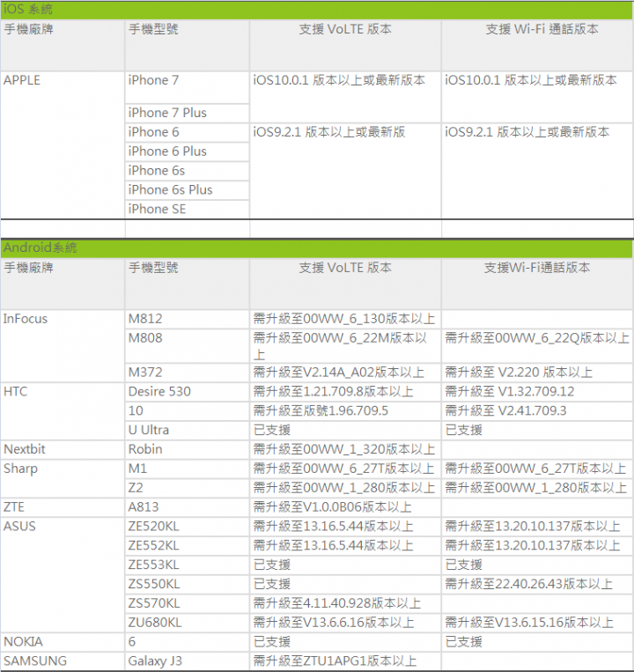
Task: Select the APPLE brand cell
Action: point(63,144)
